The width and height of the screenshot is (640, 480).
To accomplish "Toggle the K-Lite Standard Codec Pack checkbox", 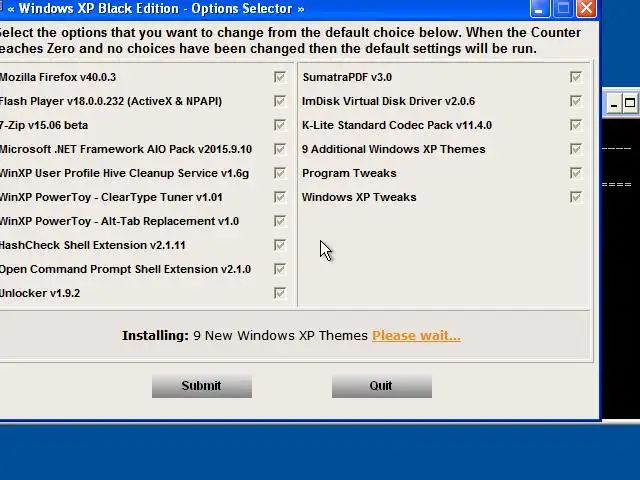I will (x=576, y=125).
